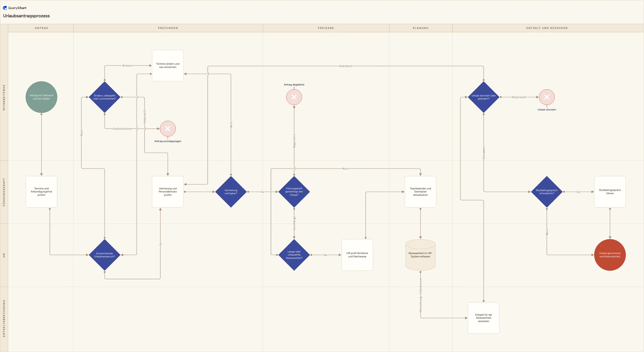Select the 'Antrag abgelehnt' end event icon
Viewport: 644px width, 352px height.
tap(294, 97)
